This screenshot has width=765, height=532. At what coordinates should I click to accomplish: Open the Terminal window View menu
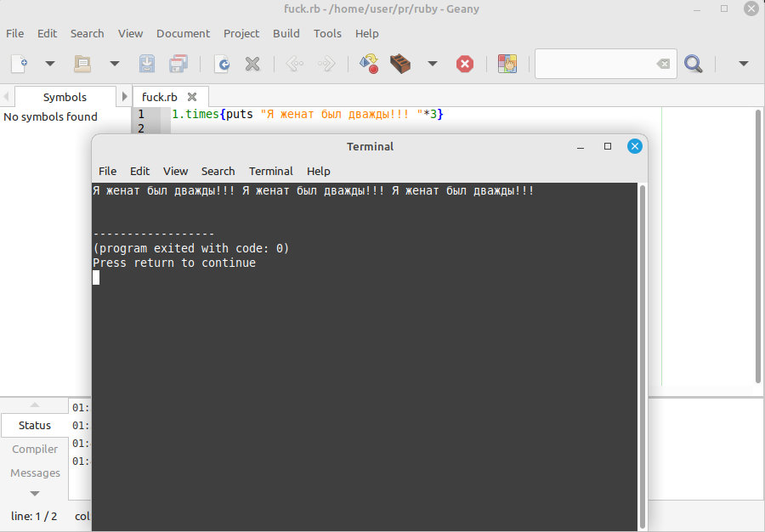point(175,171)
